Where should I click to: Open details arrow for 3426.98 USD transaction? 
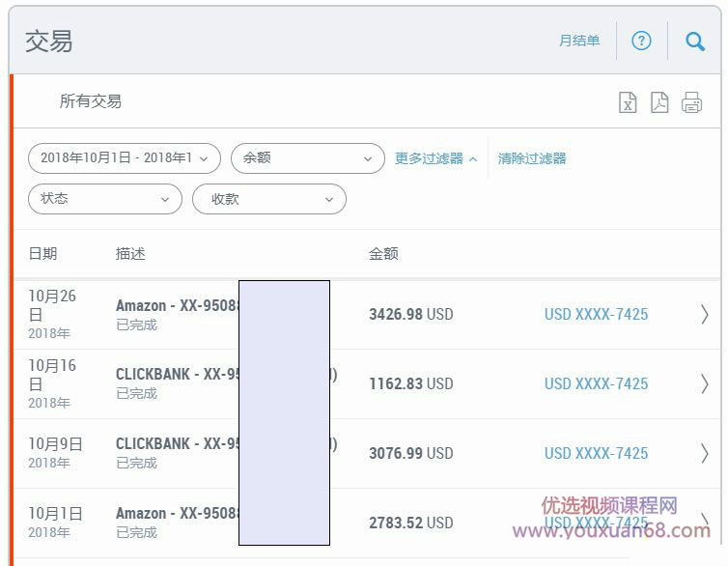pos(704,314)
